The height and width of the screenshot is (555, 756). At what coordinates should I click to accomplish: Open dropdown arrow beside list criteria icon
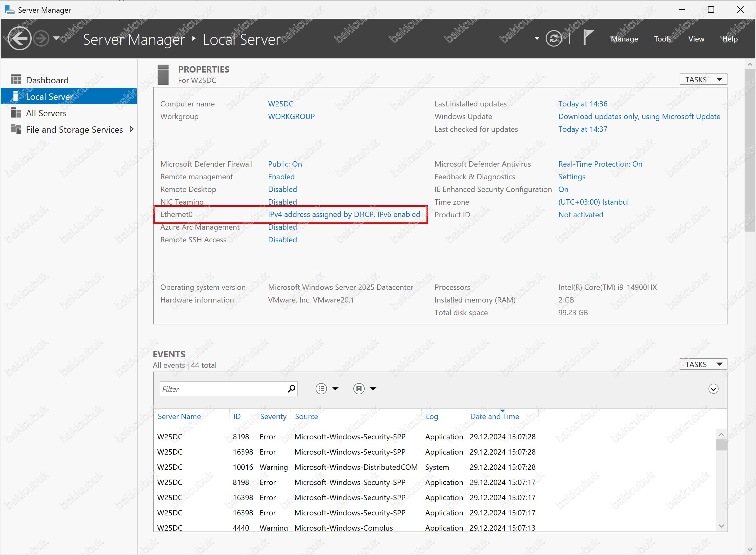click(x=335, y=389)
